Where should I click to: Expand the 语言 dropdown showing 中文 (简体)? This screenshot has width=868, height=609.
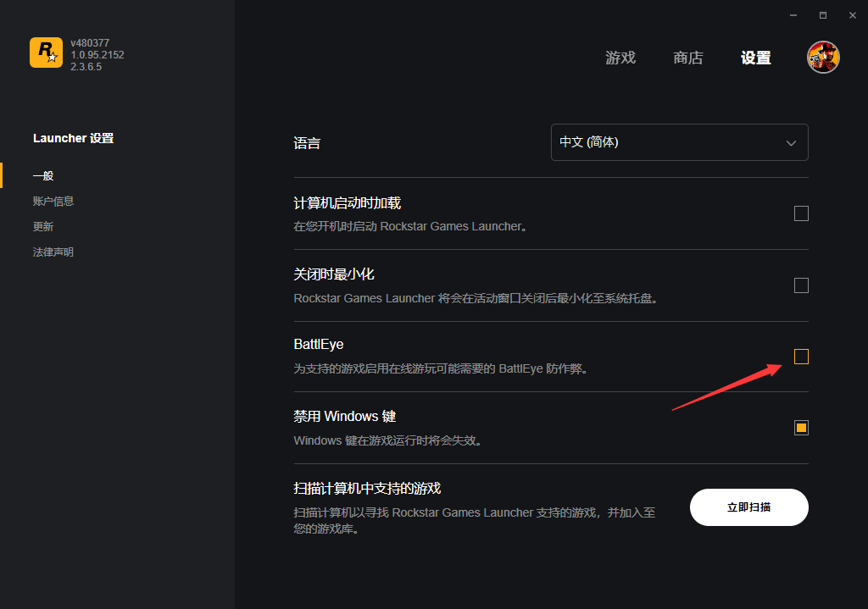679,142
